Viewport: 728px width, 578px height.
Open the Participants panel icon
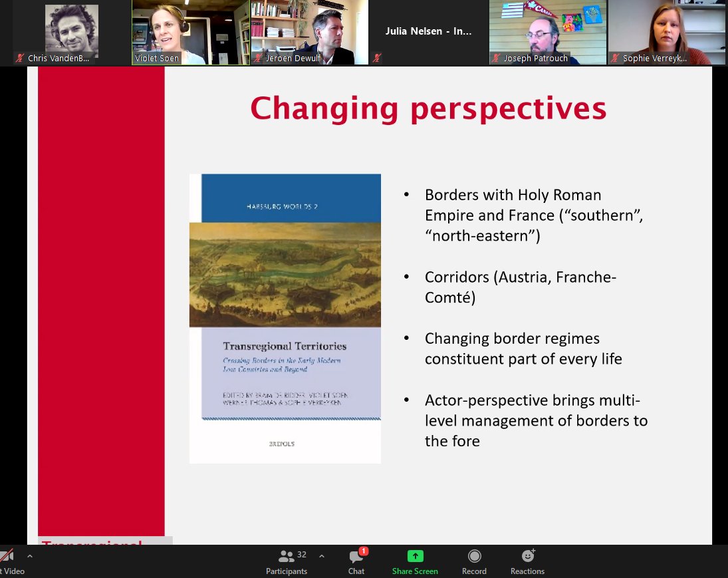(287, 555)
